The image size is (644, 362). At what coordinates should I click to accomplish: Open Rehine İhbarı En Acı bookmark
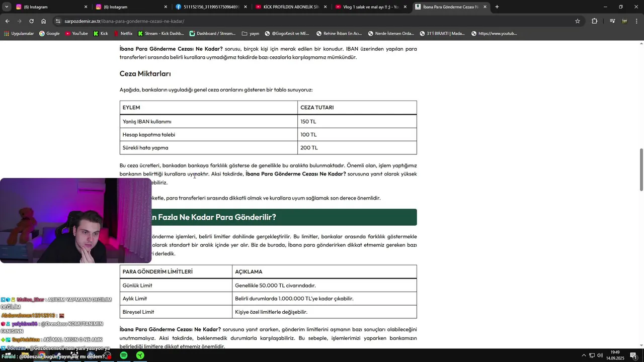pyautogui.click(x=339, y=34)
